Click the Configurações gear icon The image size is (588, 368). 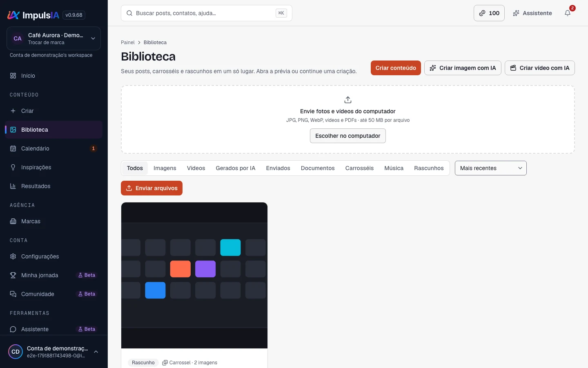click(x=13, y=256)
